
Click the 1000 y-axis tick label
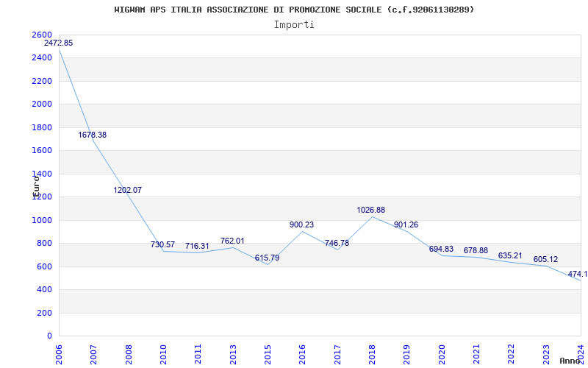pos(42,220)
